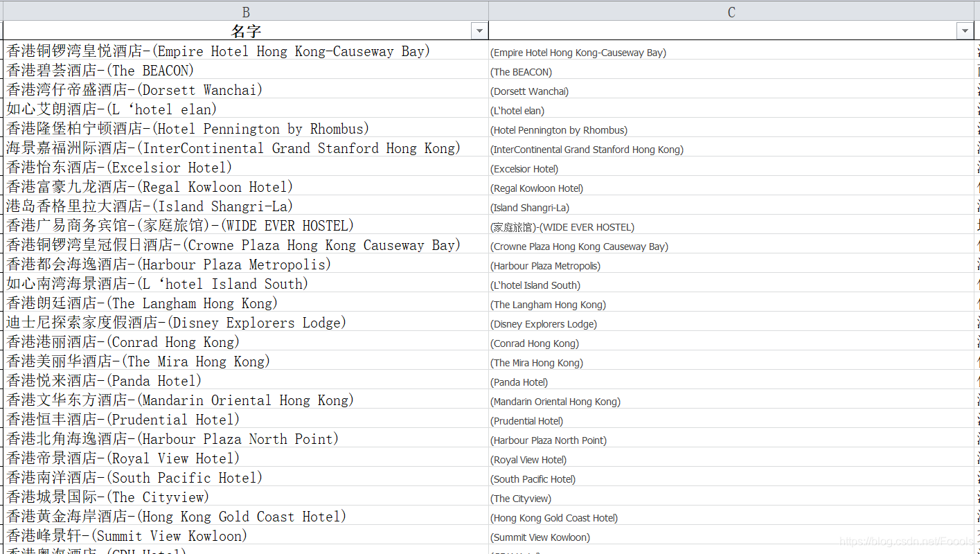This screenshot has height=554, width=980.
Task: Click column C cell (家庭旅馆)-(WIDE EVER HOSTEL)
Action: [732, 225]
